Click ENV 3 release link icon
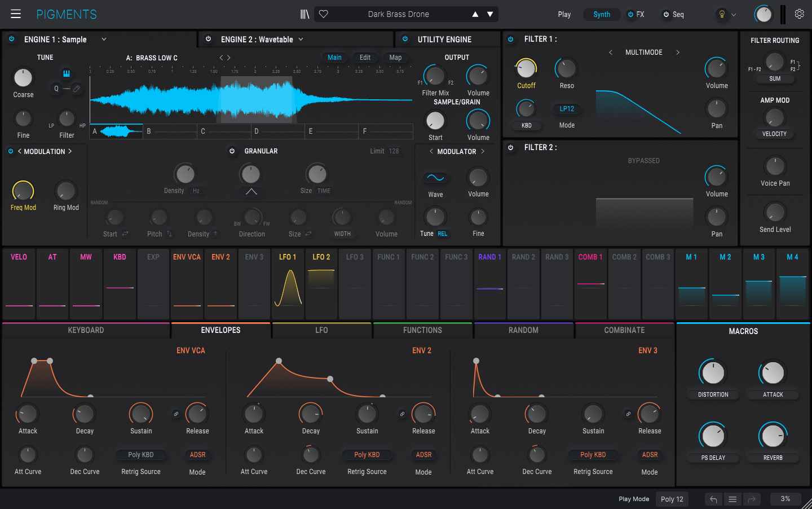 628,414
